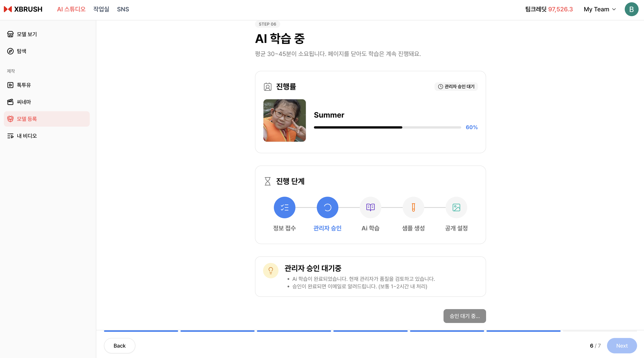The height and width of the screenshot is (358, 644).
Task: Click the 샘플 생성 step label
Action: click(413, 228)
